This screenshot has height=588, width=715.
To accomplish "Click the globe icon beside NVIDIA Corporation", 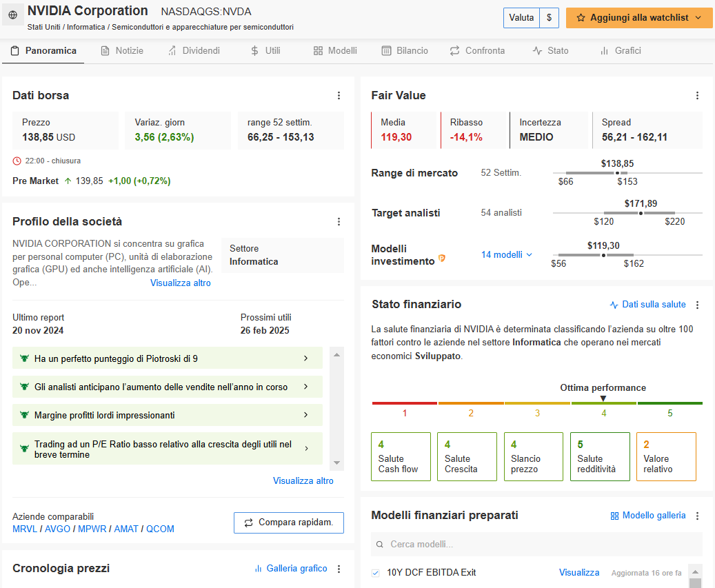I will [x=13, y=15].
